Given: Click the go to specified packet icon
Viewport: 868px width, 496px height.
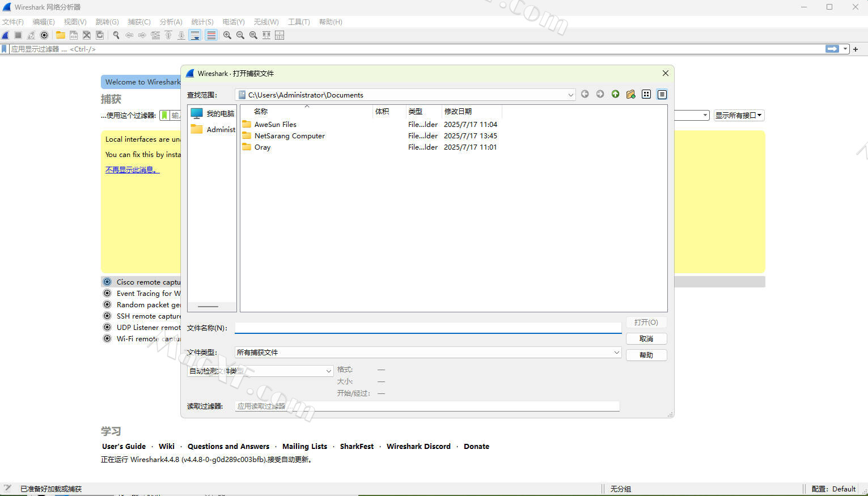Looking at the screenshot, I should click(x=155, y=35).
